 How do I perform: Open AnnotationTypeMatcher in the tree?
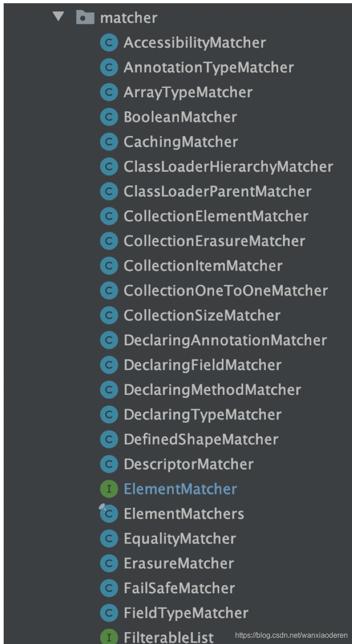coord(209,68)
